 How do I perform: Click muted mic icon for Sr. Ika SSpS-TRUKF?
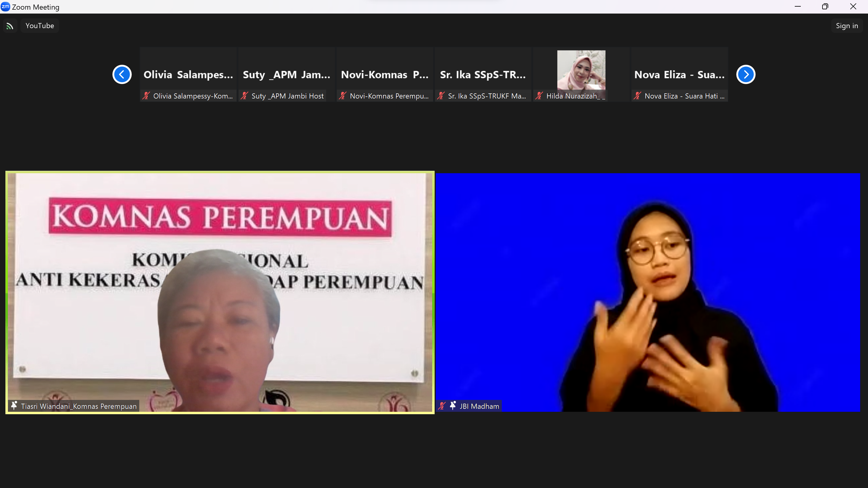[x=441, y=96]
